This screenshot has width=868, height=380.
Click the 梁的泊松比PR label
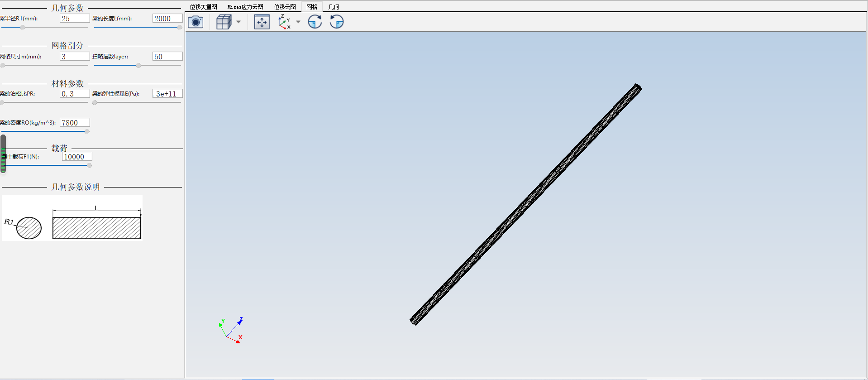[x=18, y=94]
